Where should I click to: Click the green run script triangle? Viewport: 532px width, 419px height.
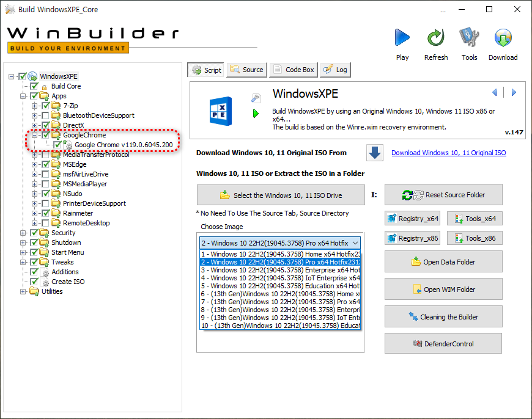click(x=256, y=113)
